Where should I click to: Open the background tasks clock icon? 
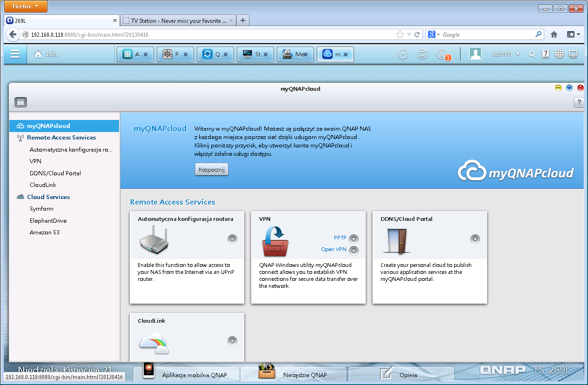pyautogui.click(x=403, y=54)
